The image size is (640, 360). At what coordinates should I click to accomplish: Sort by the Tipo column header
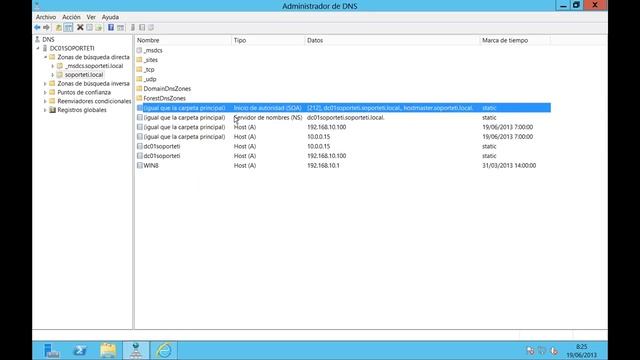268,40
